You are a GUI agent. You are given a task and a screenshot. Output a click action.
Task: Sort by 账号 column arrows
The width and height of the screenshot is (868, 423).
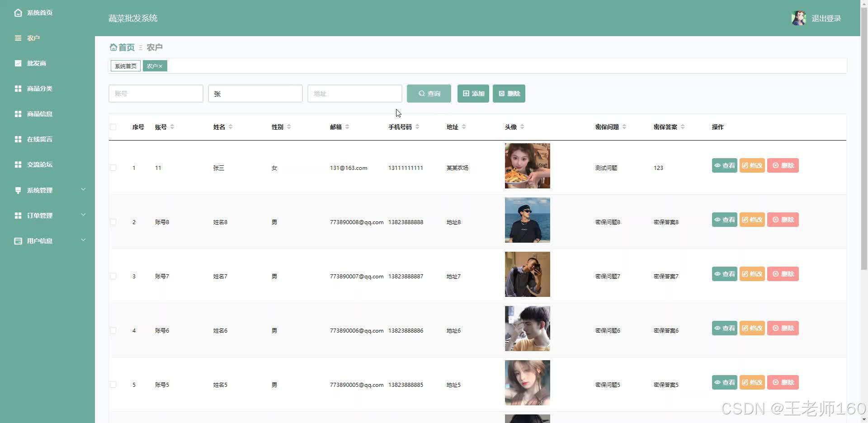click(172, 127)
